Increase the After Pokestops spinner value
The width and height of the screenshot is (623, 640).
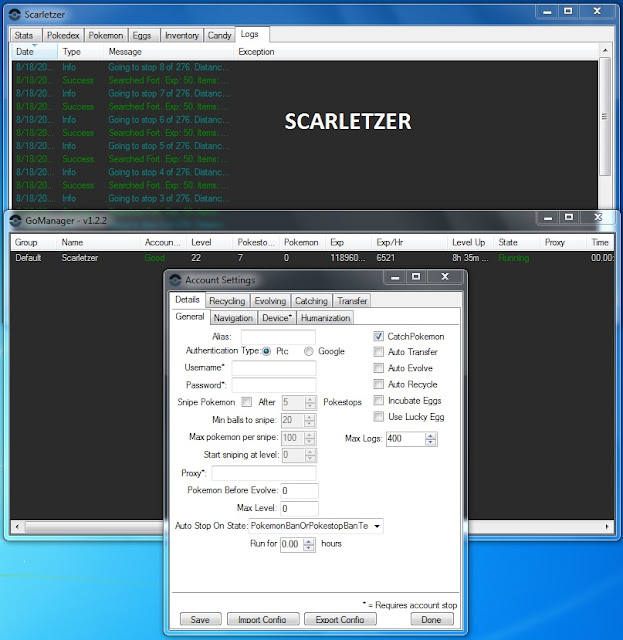(x=310, y=400)
